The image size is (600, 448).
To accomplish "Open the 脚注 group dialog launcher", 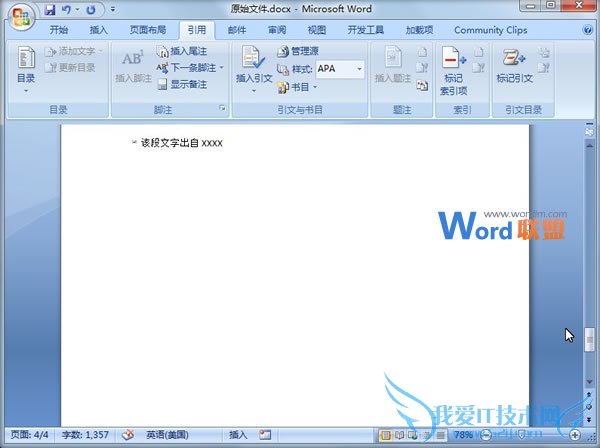I will pyautogui.click(x=222, y=108).
